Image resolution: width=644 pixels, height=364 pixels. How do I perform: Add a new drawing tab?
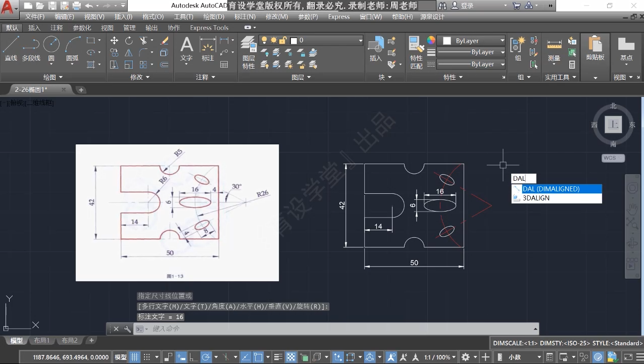tap(81, 90)
